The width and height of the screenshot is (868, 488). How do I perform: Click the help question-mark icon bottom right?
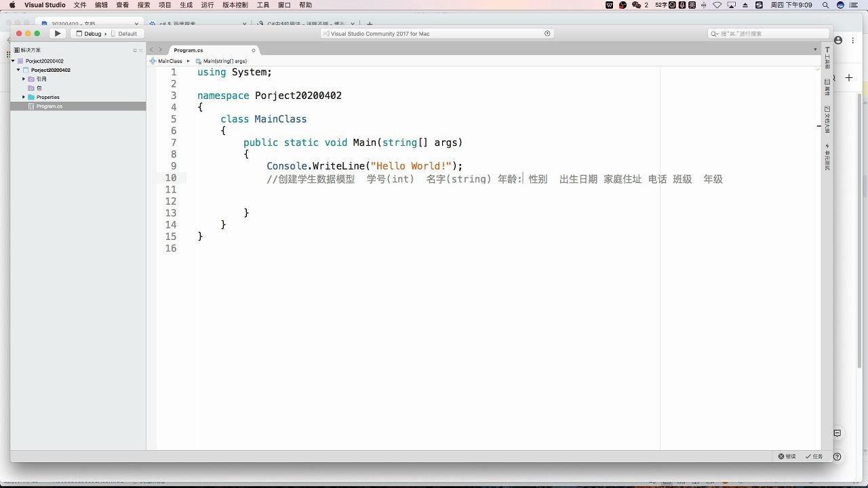click(x=837, y=456)
